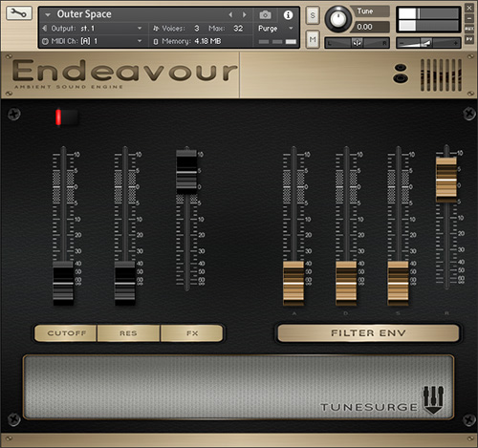Go to the previous instrument preset

tap(230, 14)
